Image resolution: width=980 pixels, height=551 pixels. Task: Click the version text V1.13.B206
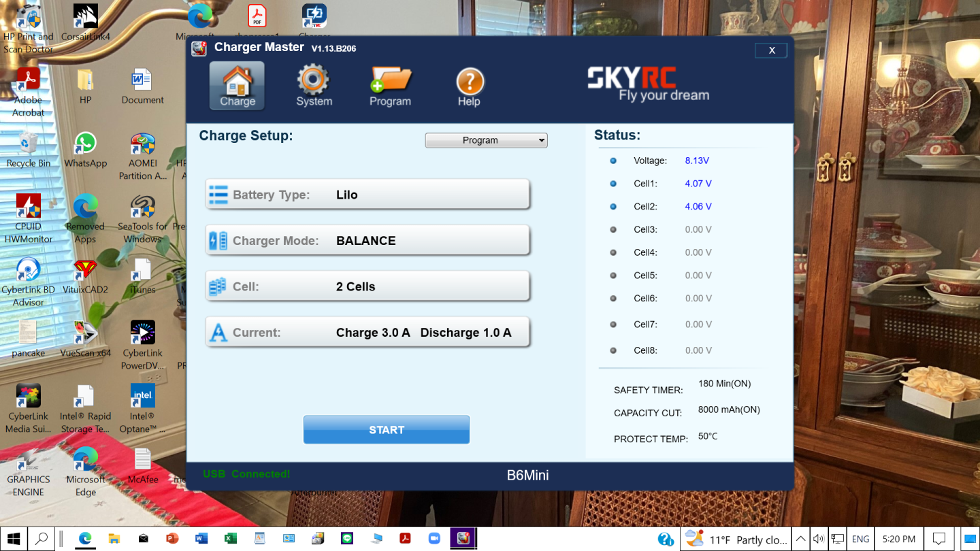333,48
